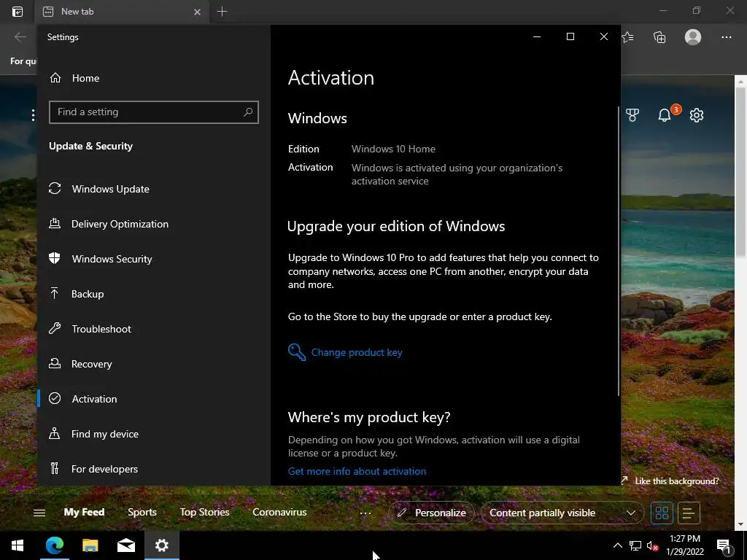Click the Home house icon

(x=55, y=77)
